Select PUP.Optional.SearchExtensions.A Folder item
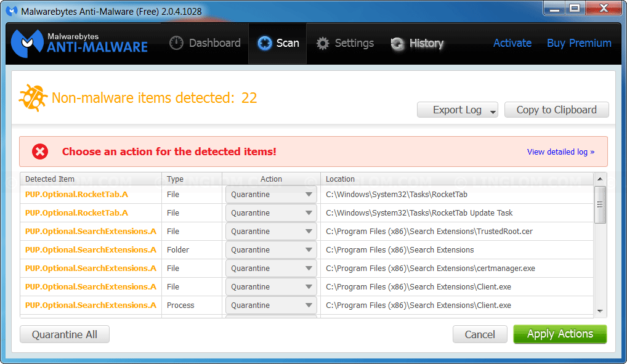The height and width of the screenshot is (364, 627). [x=91, y=249]
